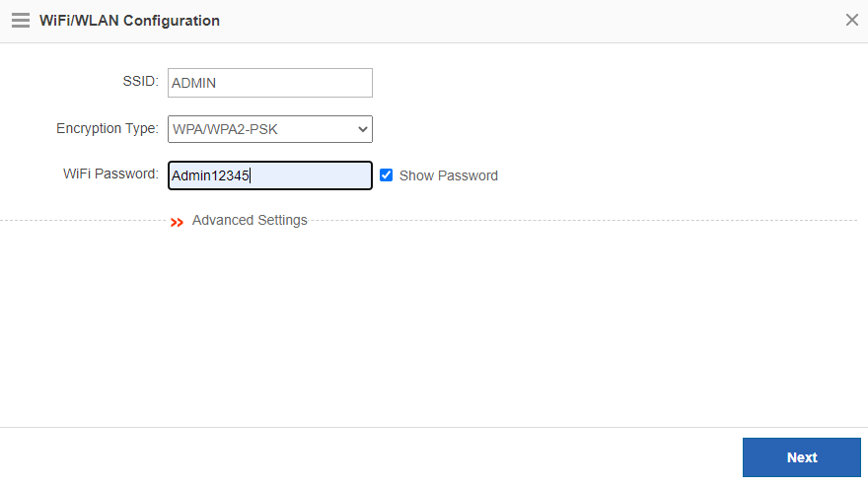Click inside the WiFi Password field
The height and width of the screenshot is (487, 868).
pyautogui.click(x=306, y=175)
